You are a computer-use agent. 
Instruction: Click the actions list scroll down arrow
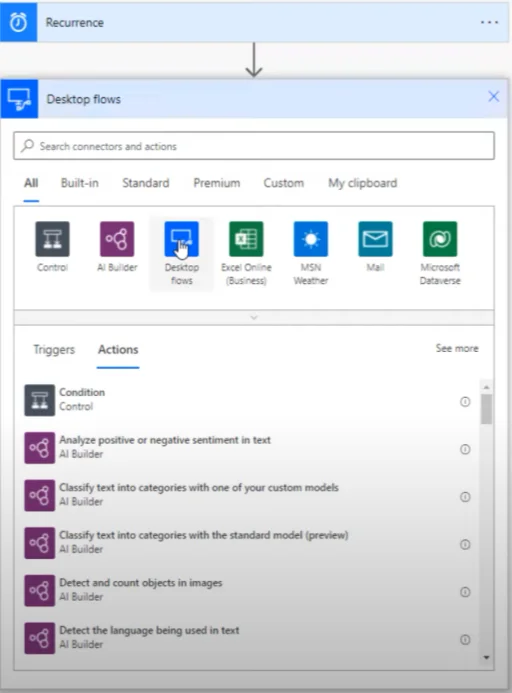(486, 658)
